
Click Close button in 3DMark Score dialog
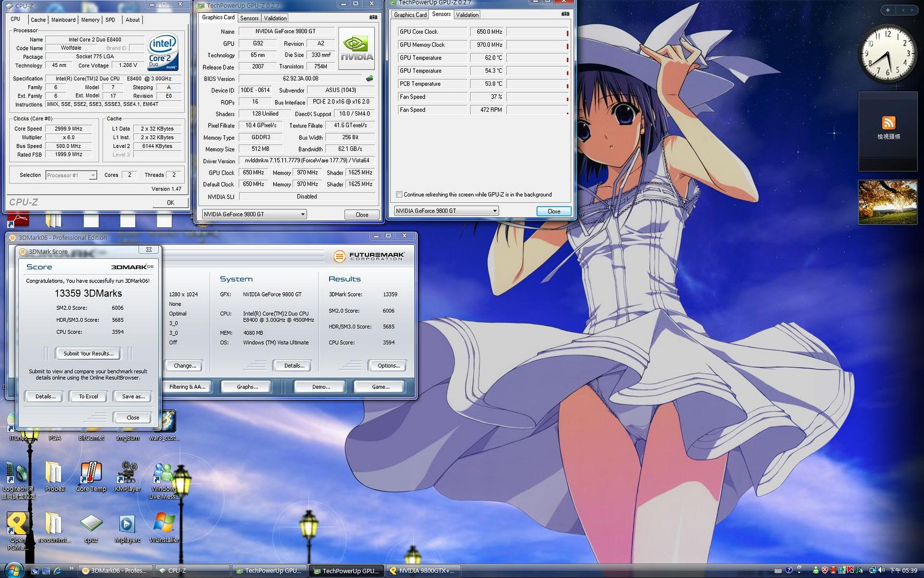coord(133,417)
